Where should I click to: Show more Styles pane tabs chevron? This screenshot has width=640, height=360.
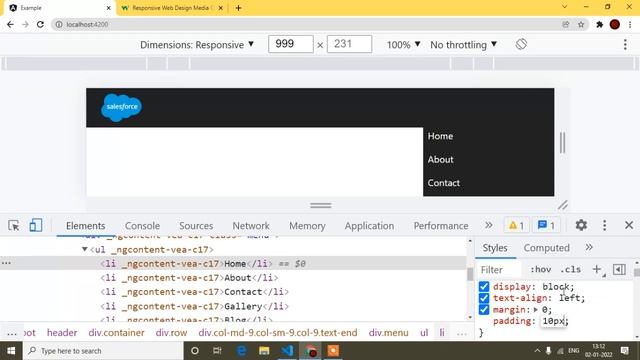coord(589,247)
